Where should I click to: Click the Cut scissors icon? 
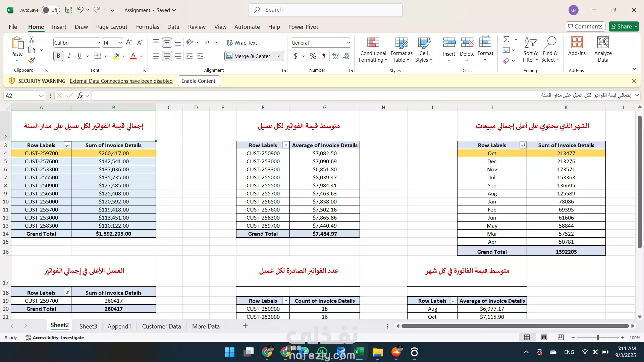click(32, 40)
